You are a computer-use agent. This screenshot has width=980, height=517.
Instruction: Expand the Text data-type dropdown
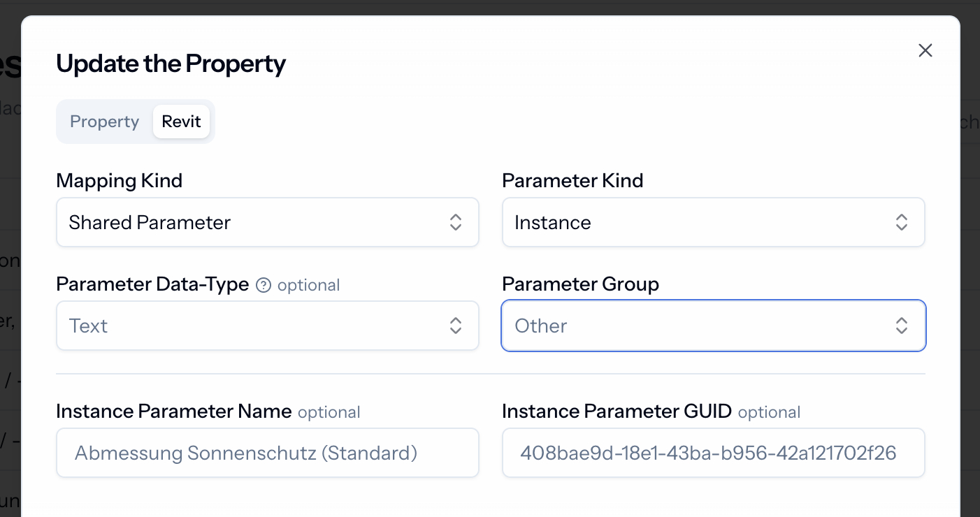pyautogui.click(x=268, y=326)
